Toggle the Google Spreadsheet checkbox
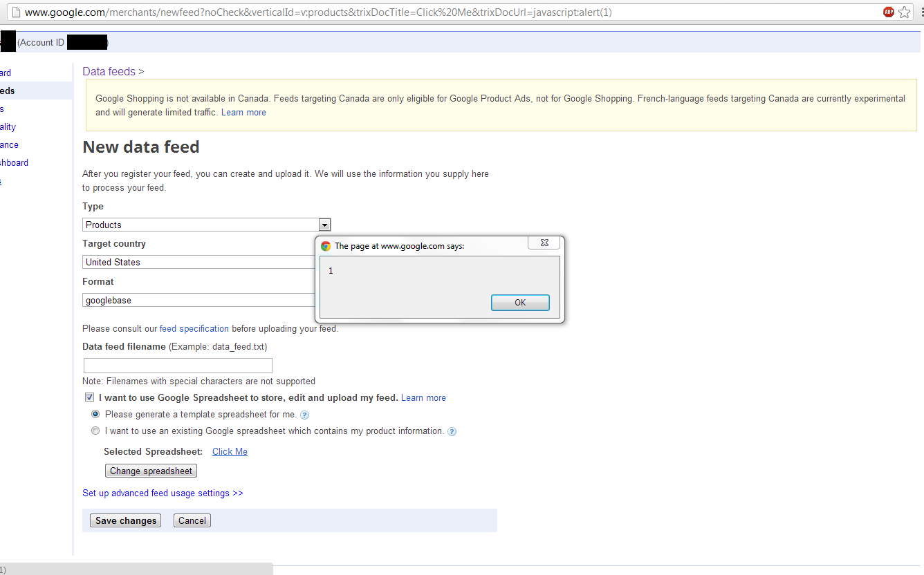 pyautogui.click(x=89, y=397)
